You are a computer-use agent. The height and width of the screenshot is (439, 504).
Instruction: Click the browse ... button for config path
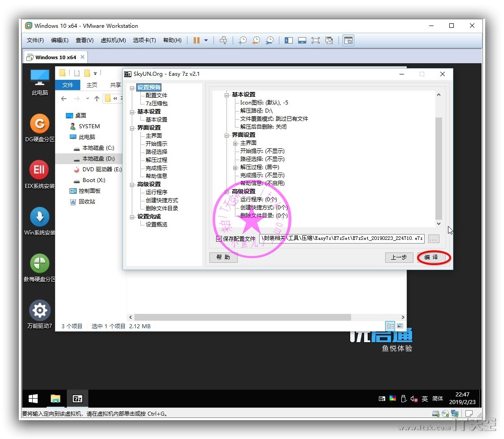(x=433, y=239)
